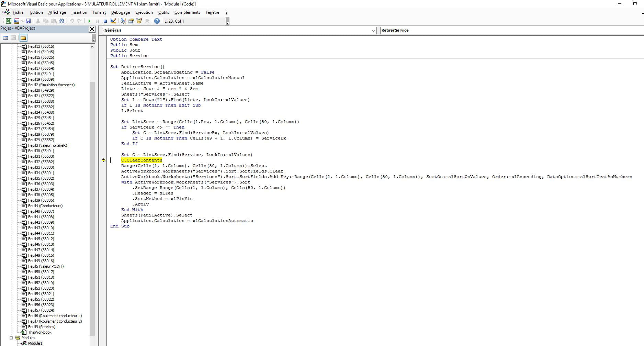
Task: Select Feuil33 (58000) in project tree
Action: pos(41,167)
